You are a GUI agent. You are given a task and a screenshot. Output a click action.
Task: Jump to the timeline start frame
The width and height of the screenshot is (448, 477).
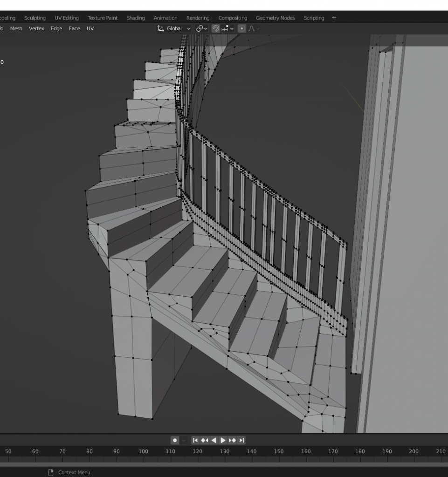(195, 440)
